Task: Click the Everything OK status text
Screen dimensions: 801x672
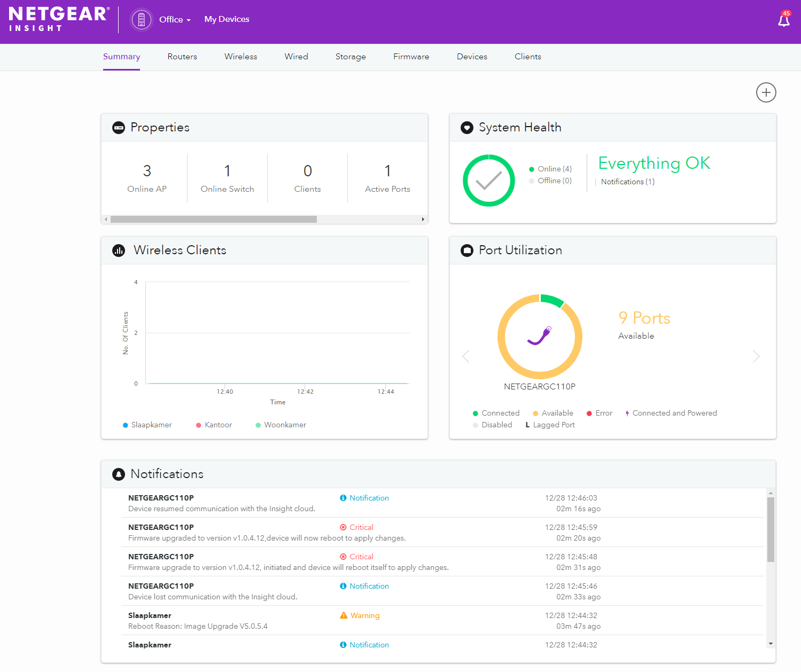Action: click(x=655, y=163)
